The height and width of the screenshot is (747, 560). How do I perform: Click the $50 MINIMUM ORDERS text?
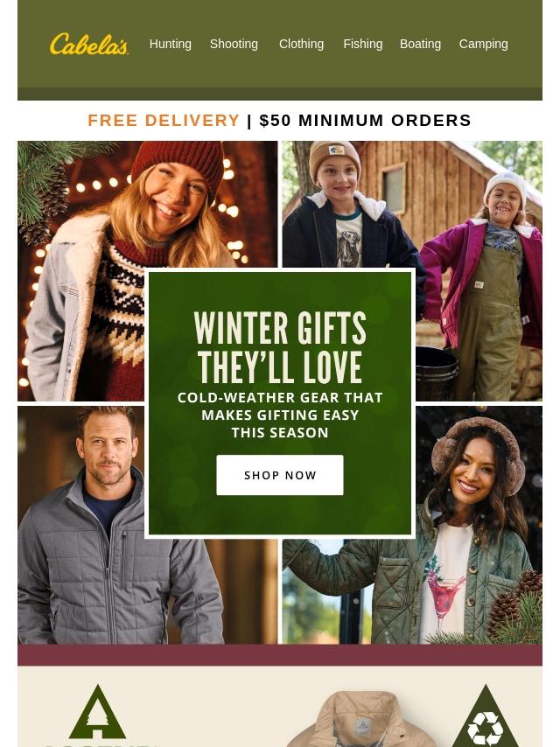pyautogui.click(x=365, y=120)
